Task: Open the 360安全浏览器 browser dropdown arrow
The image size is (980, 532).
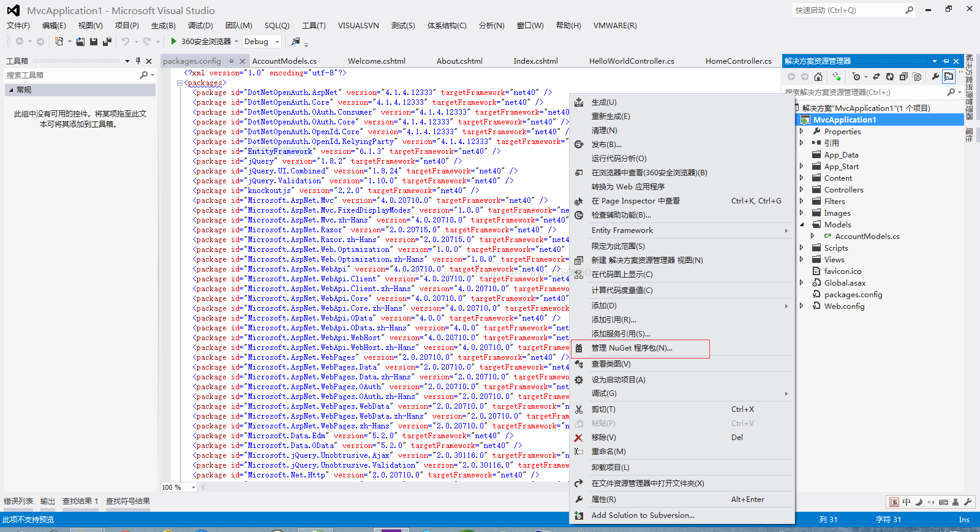Action: (236, 42)
